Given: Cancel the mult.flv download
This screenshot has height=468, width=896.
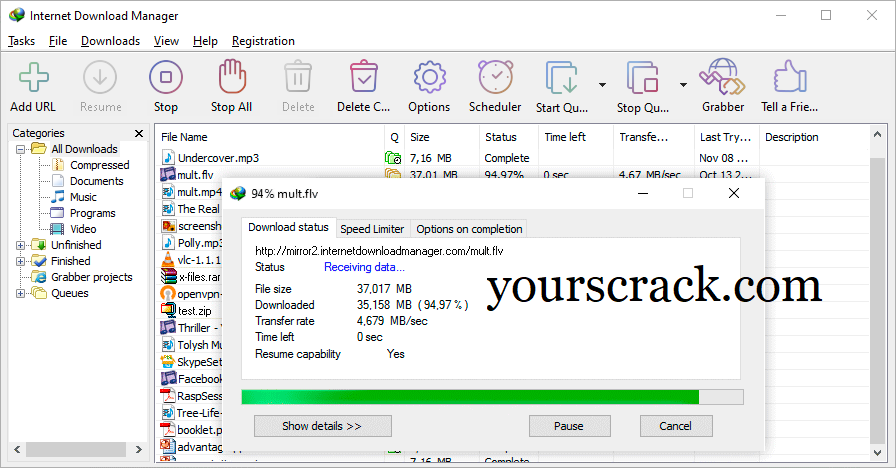Looking at the screenshot, I should tap(676, 426).
